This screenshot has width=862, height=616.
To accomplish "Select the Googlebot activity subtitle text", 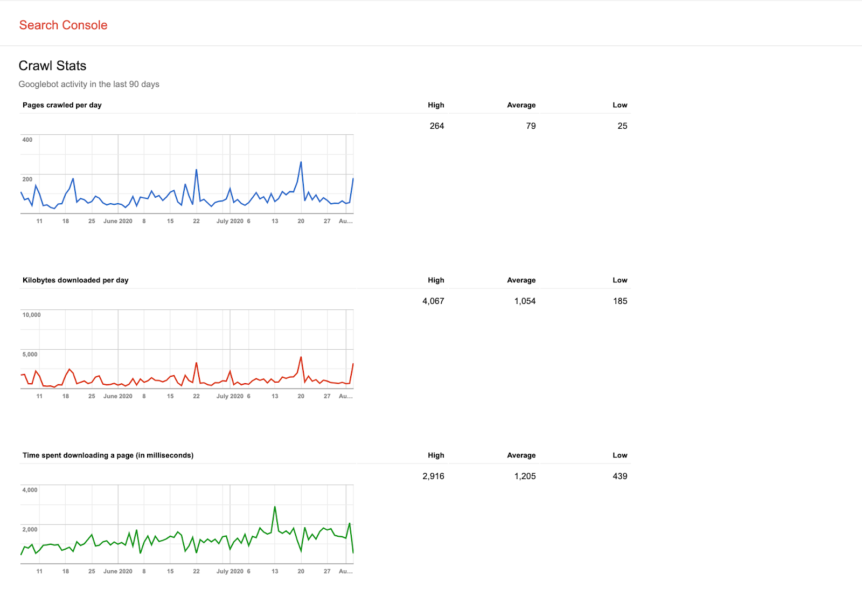I will 89,84.
